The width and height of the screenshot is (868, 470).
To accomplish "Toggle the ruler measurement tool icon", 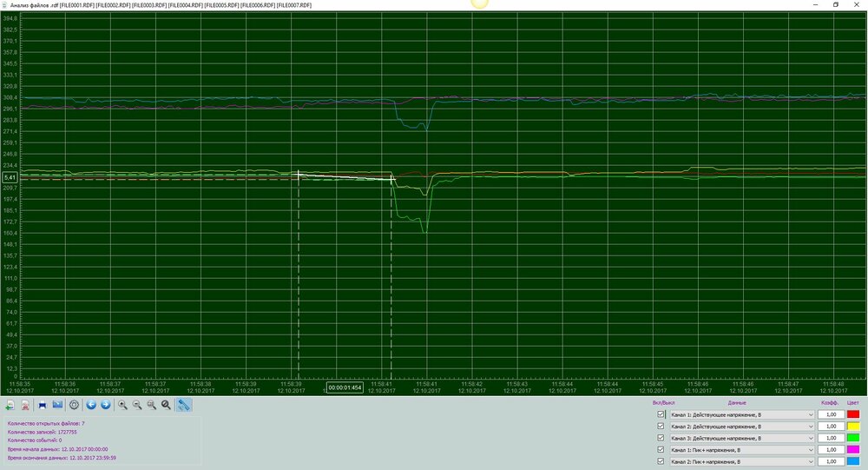I will click(184, 405).
